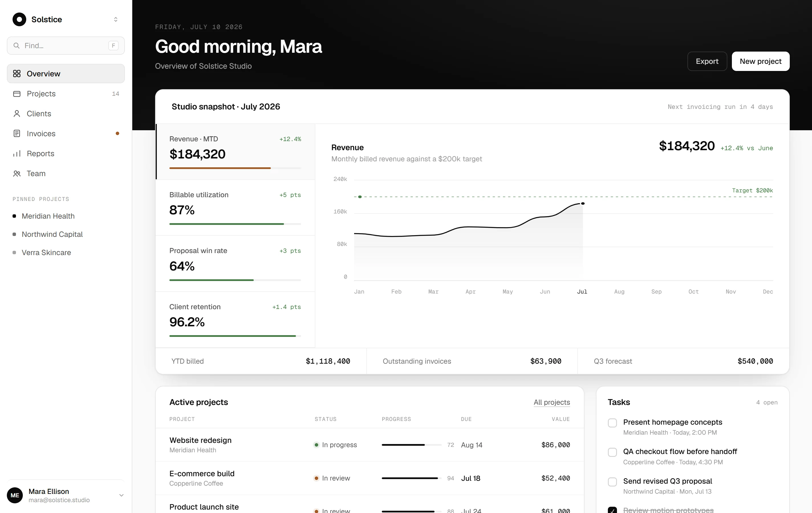The image size is (812, 513).
Task: Click the F shortcut key badge
Action: pyautogui.click(x=113, y=46)
